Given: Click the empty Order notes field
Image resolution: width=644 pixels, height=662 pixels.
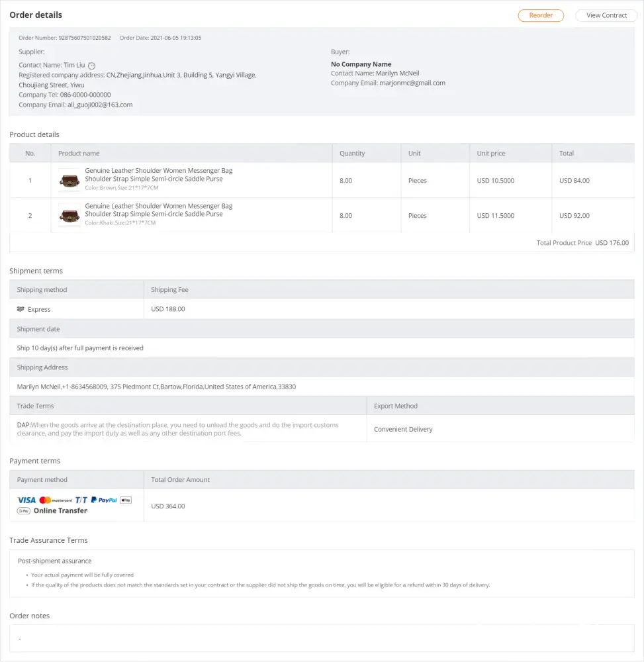Looking at the screenshot, I should tap(322, 638).
